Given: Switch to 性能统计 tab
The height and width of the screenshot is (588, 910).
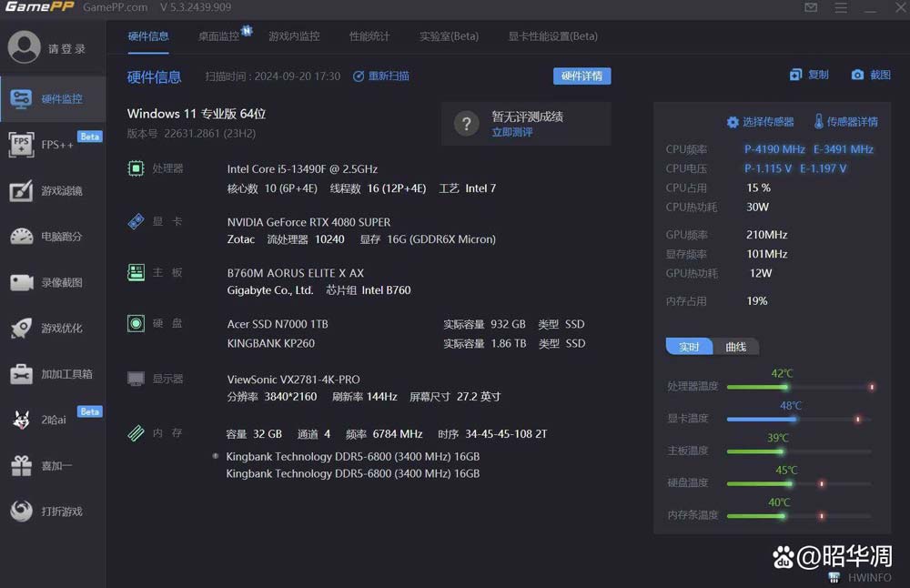Looking at the screenshot, I should (369, 36).
